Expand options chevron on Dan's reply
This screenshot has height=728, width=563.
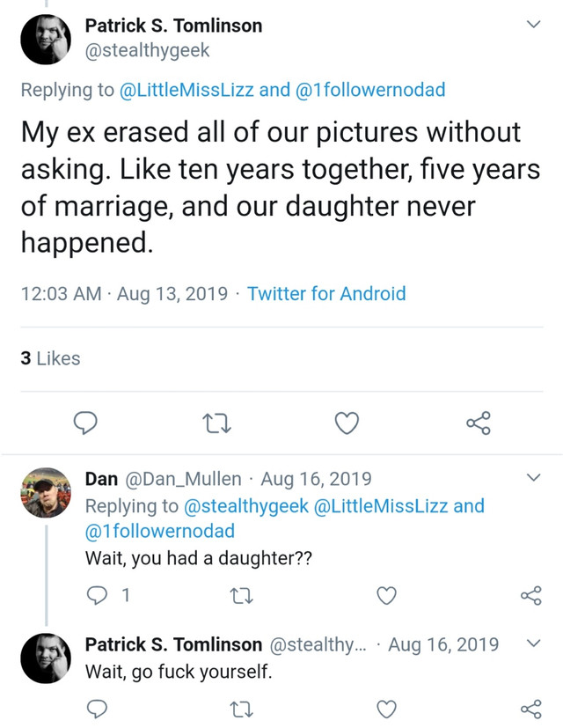pyautogui.click(x=532, y=478)
